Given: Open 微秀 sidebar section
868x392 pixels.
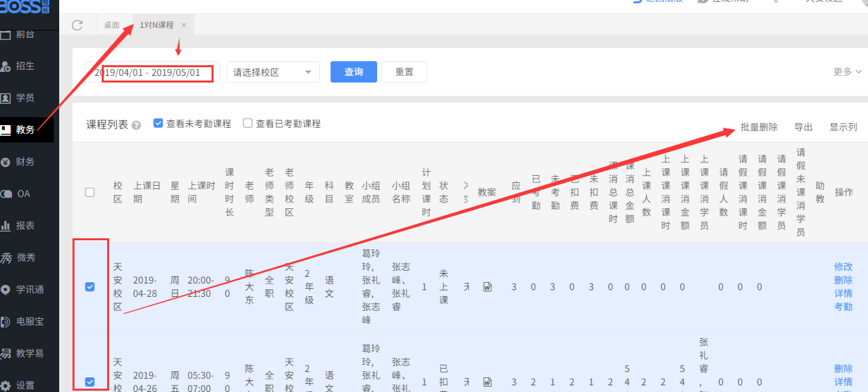Looking at the screenshot, I should click(x=27, y=258).
